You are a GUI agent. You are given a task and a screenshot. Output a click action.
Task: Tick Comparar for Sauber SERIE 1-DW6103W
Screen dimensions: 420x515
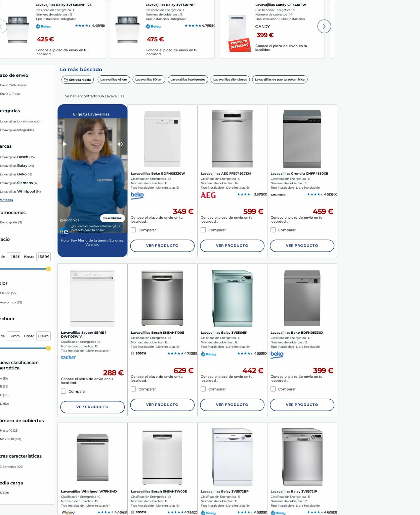click(64, 391)
